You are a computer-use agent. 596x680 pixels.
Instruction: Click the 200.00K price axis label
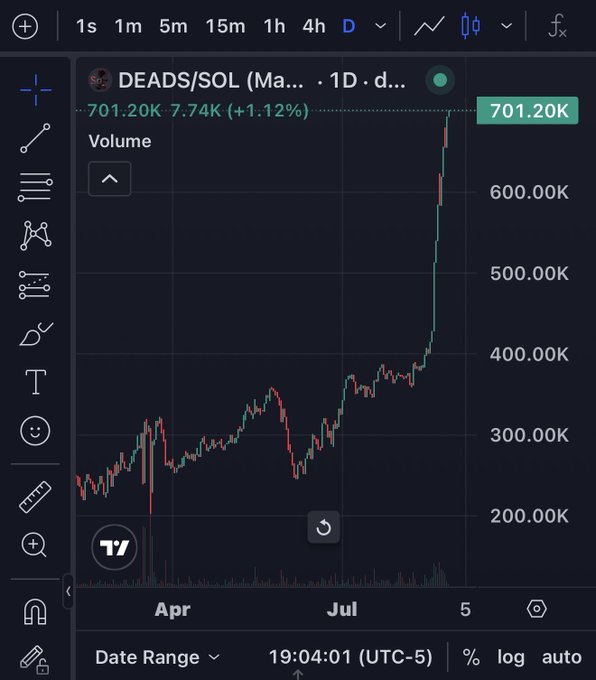pos(529,516)
